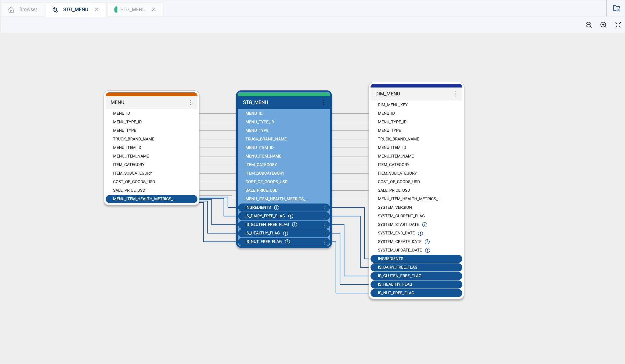625x364 pixels.
Task: Select DIM_MENU_KEY column in DIM_MENU
Action: tap(416, 105)
